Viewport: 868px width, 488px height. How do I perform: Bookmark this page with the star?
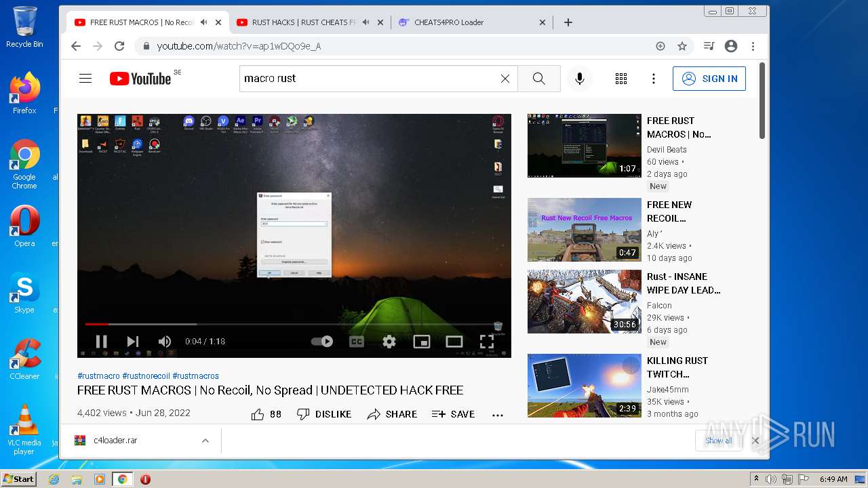pos(682,46)
